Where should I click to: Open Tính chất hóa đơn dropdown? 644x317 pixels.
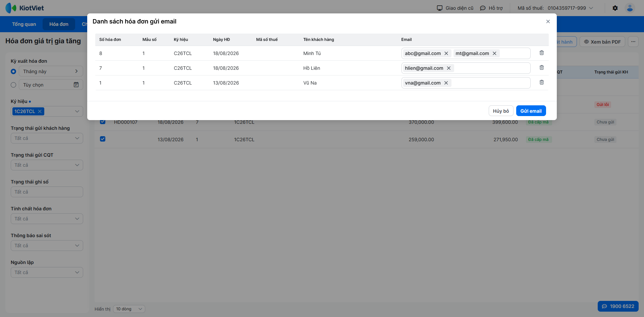pos(47,219)
